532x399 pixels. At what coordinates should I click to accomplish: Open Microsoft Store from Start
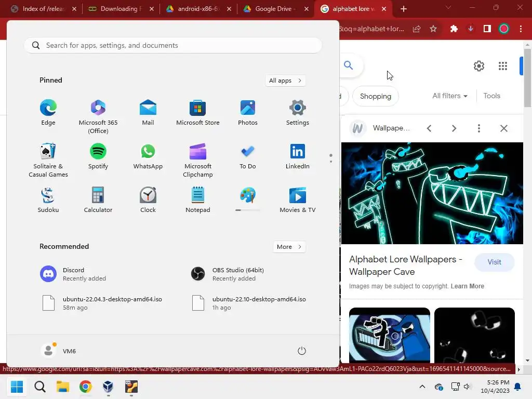198,113
